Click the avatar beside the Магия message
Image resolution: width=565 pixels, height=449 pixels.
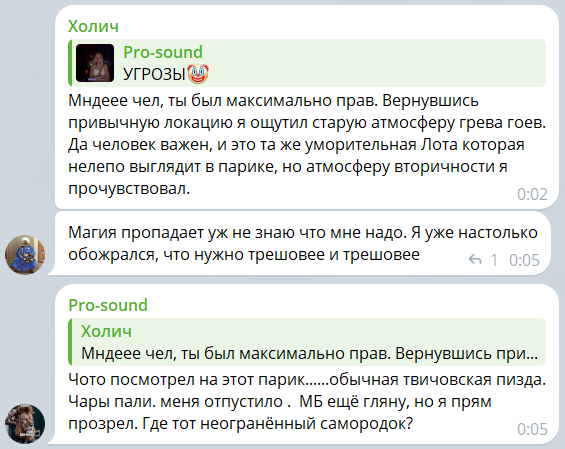[x=25, y=255]
